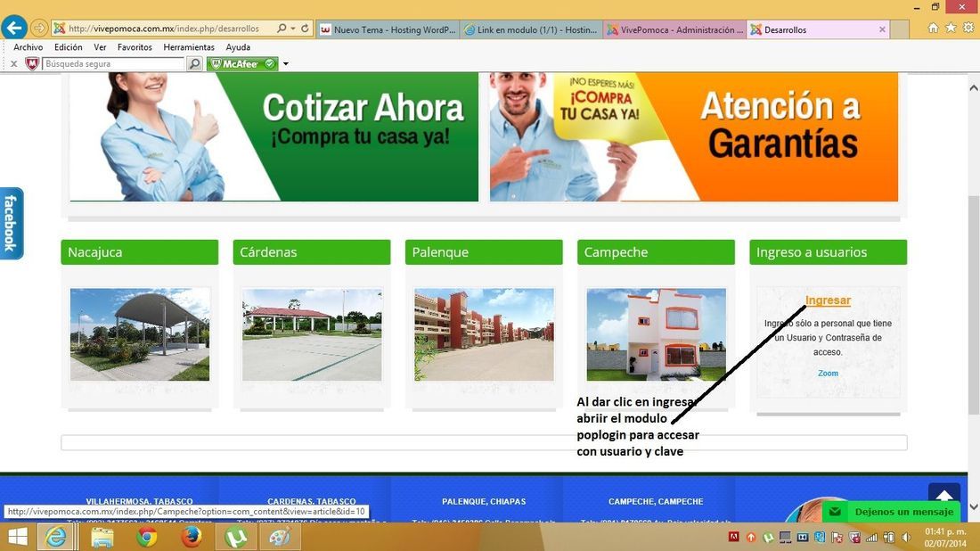Screen dimensions: 980x551
Task: Open the network signal tray icon
Action: [871, 538]
